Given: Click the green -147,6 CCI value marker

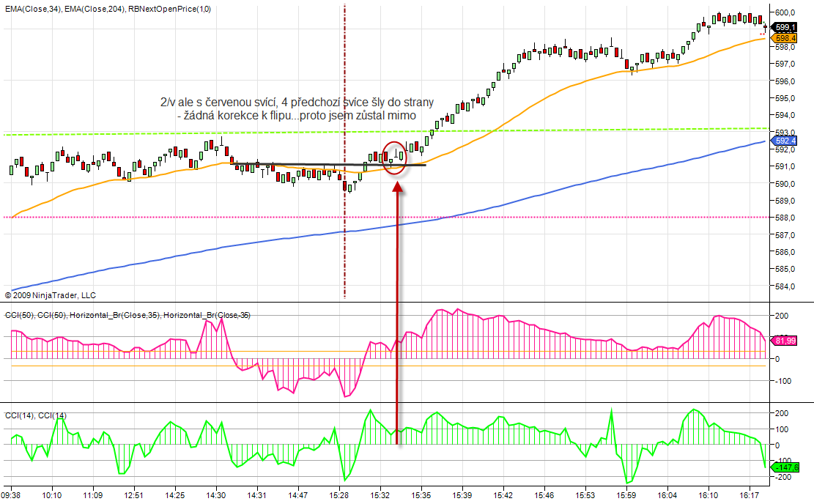Looking at the screenshot, I should pyautogui.click(x=785, y=467).
